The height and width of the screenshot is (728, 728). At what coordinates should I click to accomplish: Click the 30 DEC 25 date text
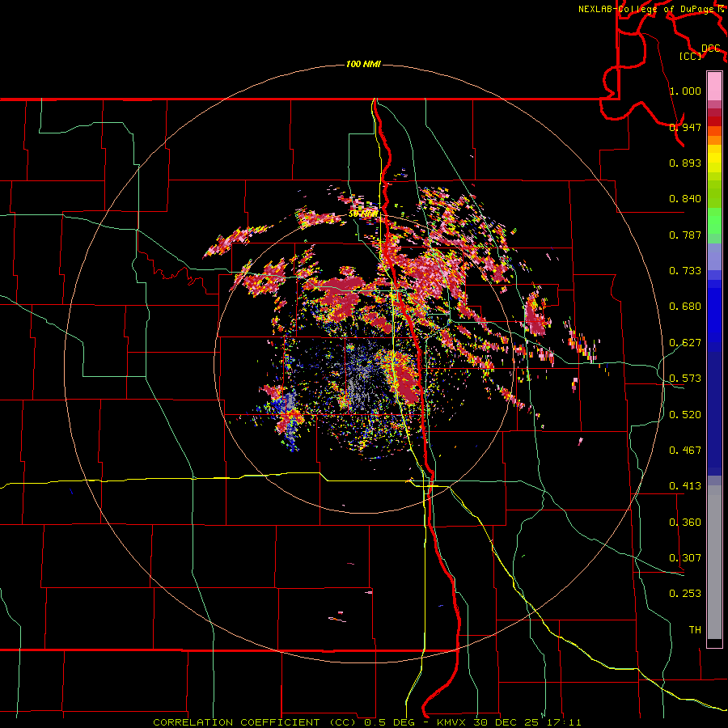pyautogui.click(x=506, y=722)
